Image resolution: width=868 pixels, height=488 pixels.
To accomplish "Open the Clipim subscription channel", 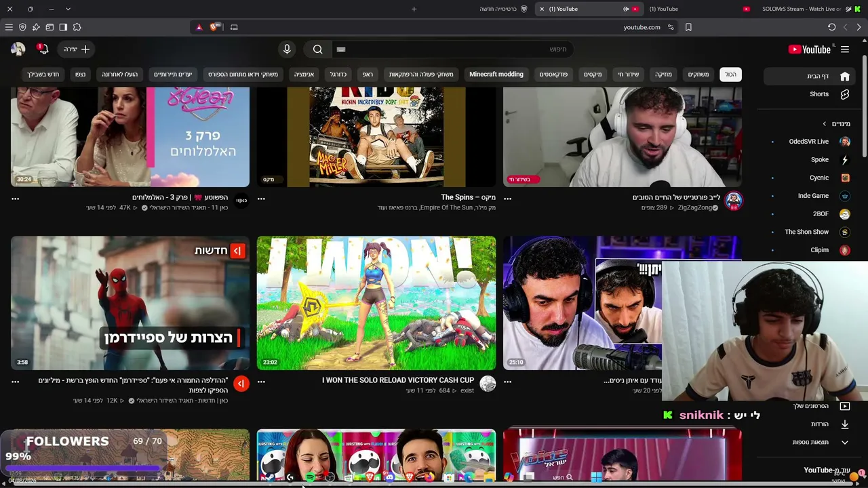I will coord(811,250).
